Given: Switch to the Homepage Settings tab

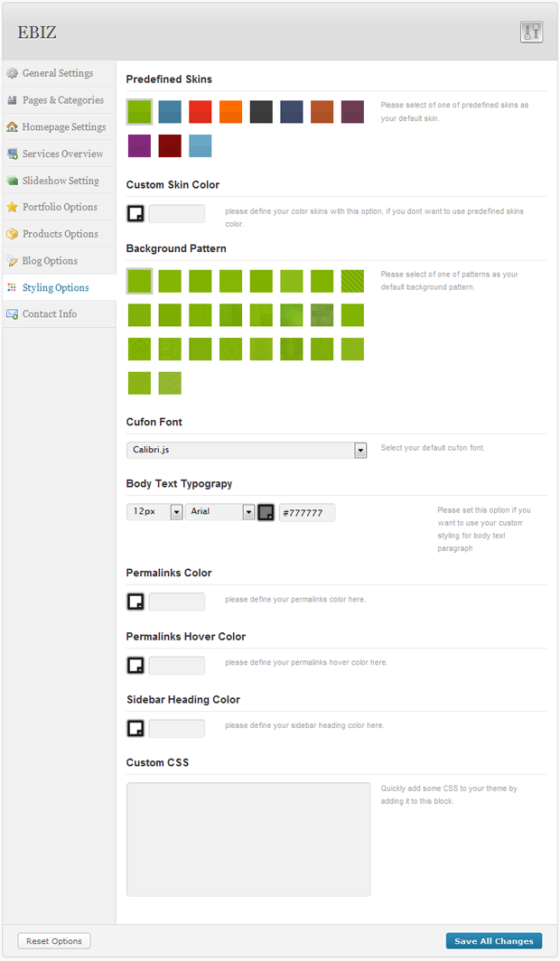Looking at the screenshot, I should click(63, 127).
